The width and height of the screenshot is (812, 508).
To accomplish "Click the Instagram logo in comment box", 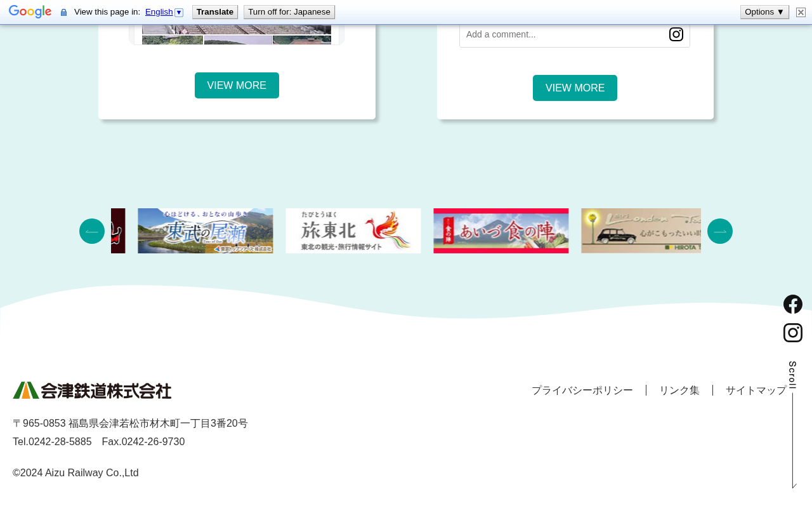I will tap(676, 34).
